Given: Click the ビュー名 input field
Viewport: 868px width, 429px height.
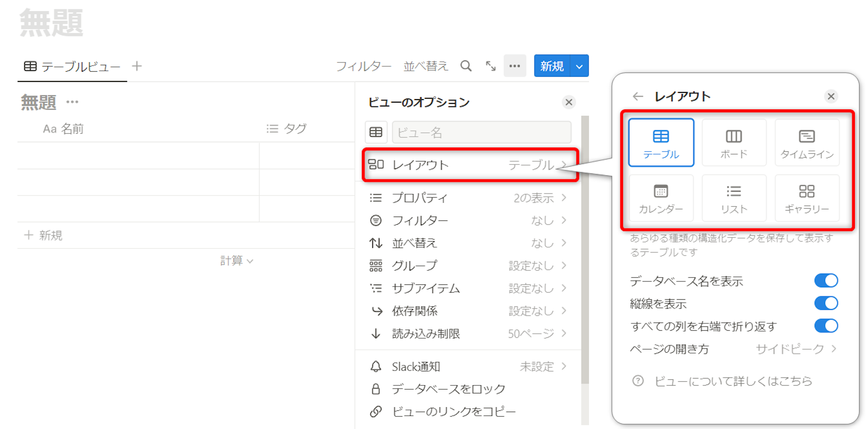Looking at the screenshot, I should [x=481, y=133].
